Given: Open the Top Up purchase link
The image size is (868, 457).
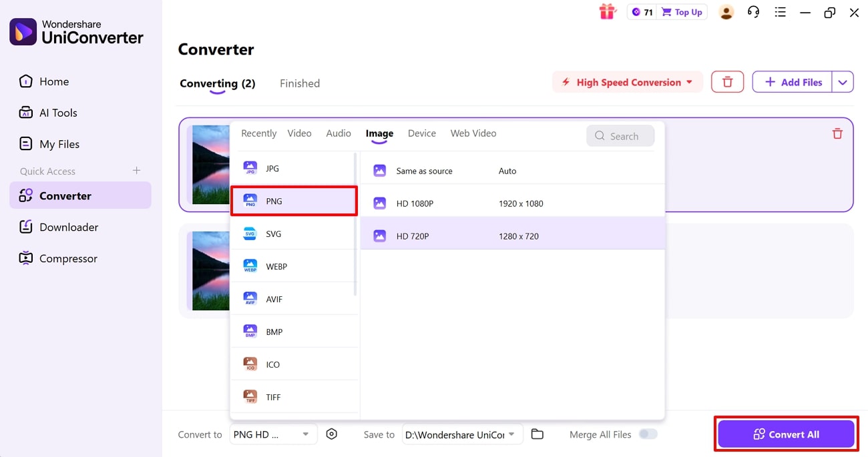Looking at the screenshot, I should tap(682, 11).
